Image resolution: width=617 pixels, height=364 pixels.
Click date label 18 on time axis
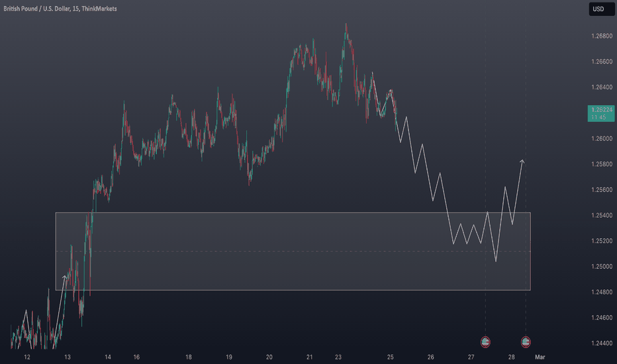[x=189, y=357]
